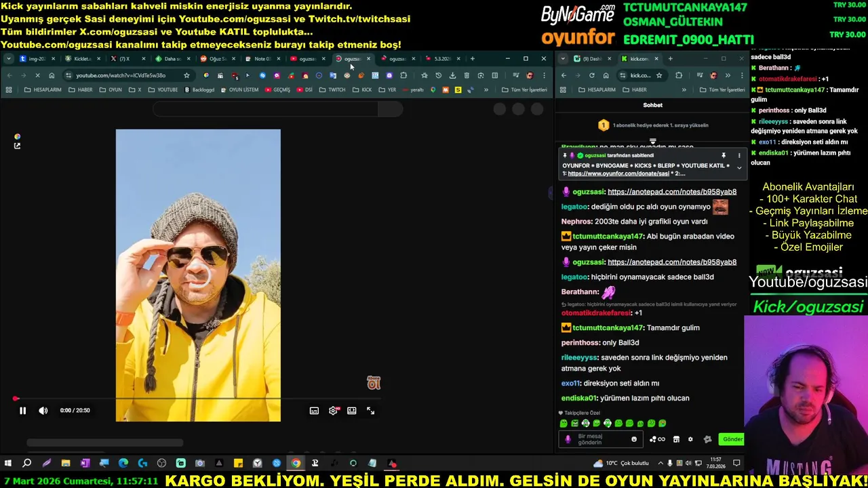Open the pinned message three-dot menu
868x488 pixels.
[739, 155]
